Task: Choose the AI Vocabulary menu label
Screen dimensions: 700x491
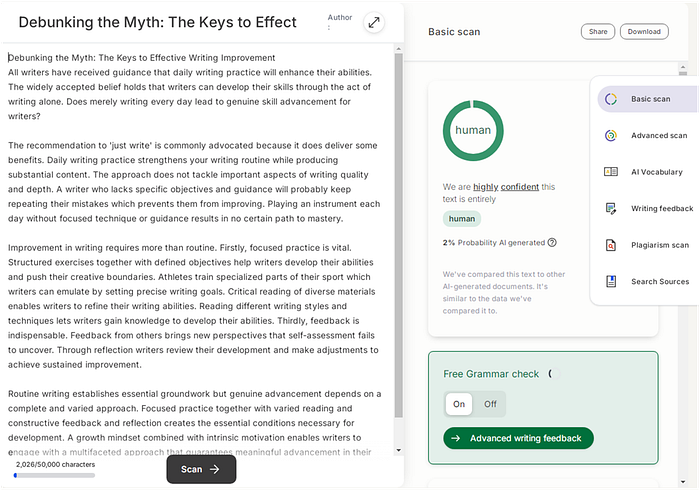Action: pyautogui.click(x=657, y=172)
